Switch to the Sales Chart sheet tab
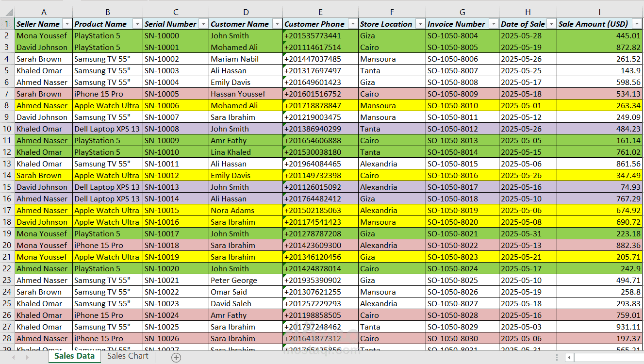Image resolution: width=644 pixels, height=364 pixels. (128, 356)
